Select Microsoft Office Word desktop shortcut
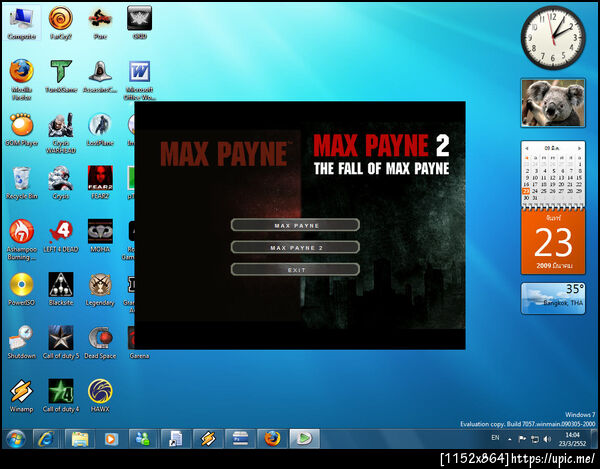 139,80
